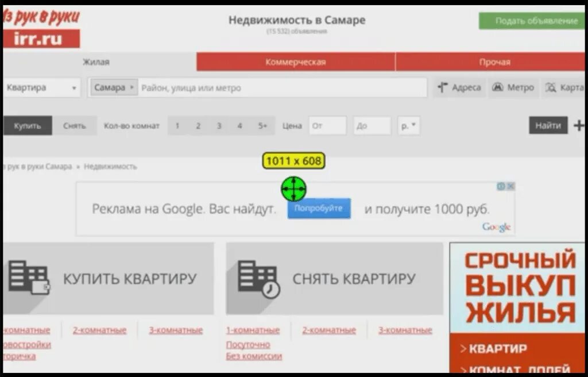Open the СНЯТЬ КВАРТИРУ banner
The image size is (588, 377).
click(x=335, y=278)
